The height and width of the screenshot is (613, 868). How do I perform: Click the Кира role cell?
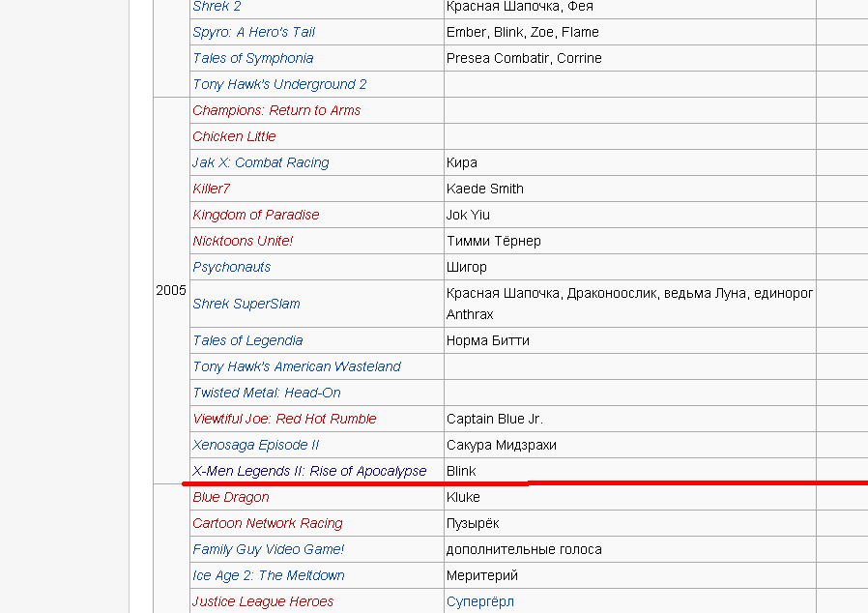point(630,162)
